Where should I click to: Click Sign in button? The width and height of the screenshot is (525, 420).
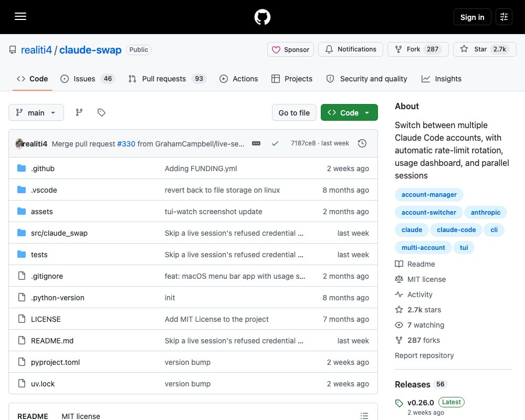[x=472, y=17]
